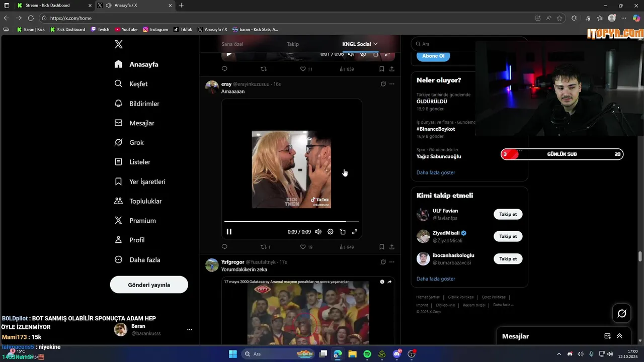This screenshot has height=362, width=644.
Task: Switch to Sana özel tab
Action: tap(232, 44)
